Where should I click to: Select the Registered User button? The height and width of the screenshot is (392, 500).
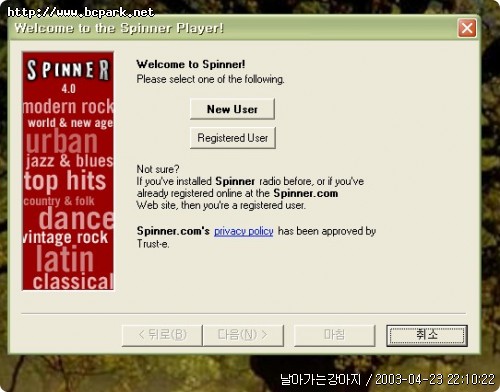[x=232, y=138]
